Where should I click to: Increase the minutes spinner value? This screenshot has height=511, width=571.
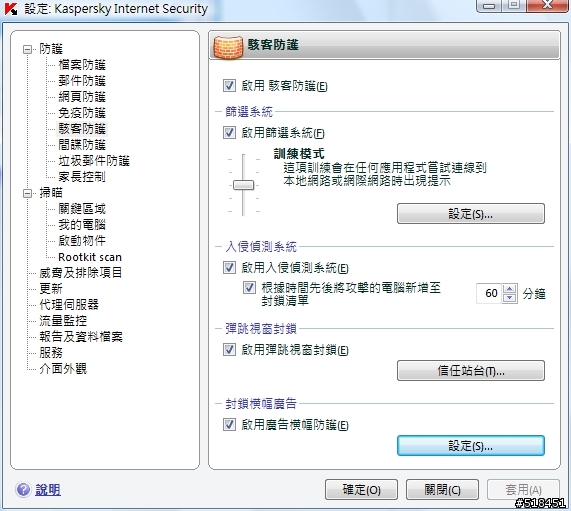pos(510,289)
